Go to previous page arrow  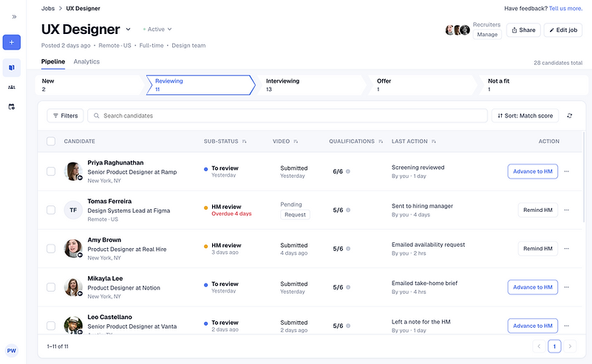tap(539, 346)
